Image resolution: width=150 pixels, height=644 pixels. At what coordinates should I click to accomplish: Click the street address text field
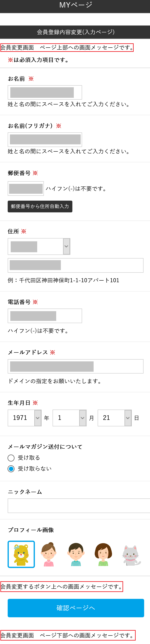click(x=75, y=265)
